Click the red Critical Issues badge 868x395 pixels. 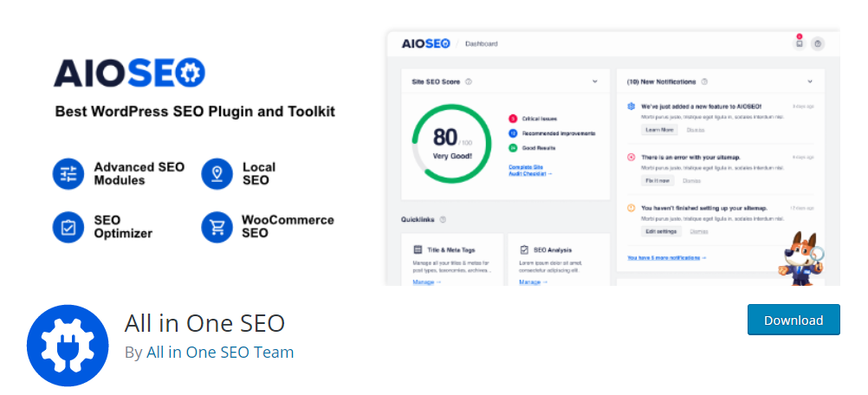tap(513, 119)
